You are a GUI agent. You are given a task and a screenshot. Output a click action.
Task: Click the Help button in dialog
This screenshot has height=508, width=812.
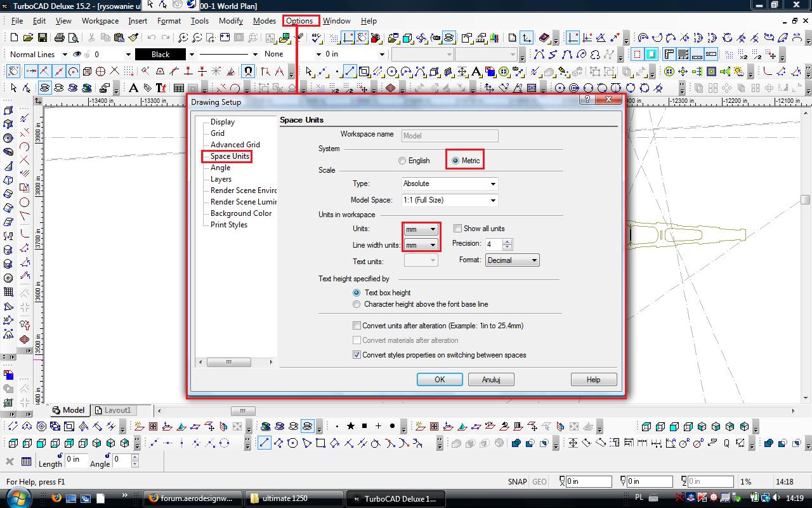[x=593, y=379]
